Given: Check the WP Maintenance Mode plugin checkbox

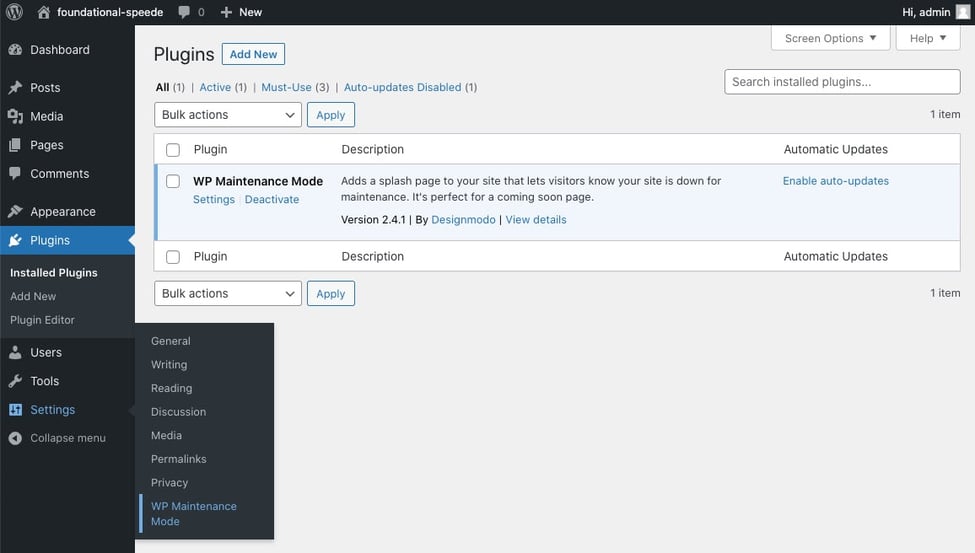Looking at the screenshot, I should tap(173, 181).
